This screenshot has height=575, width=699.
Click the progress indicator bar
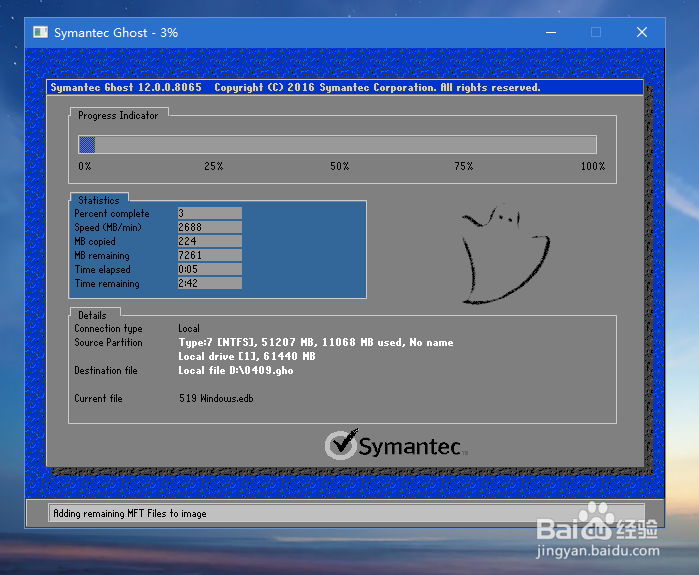tap(337, 144)
